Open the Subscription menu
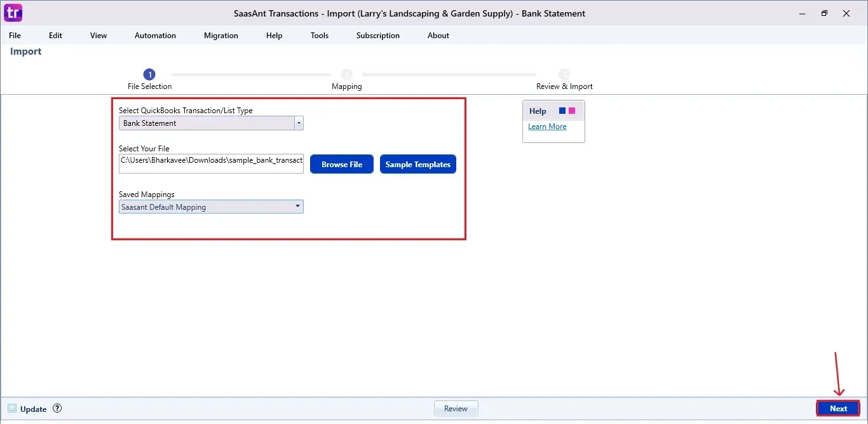868x424 pixels. point(378,36)
